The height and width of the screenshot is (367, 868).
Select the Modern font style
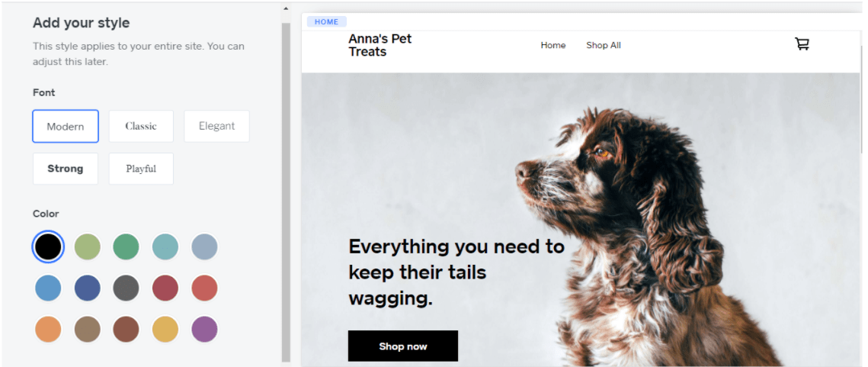point(66,127)
